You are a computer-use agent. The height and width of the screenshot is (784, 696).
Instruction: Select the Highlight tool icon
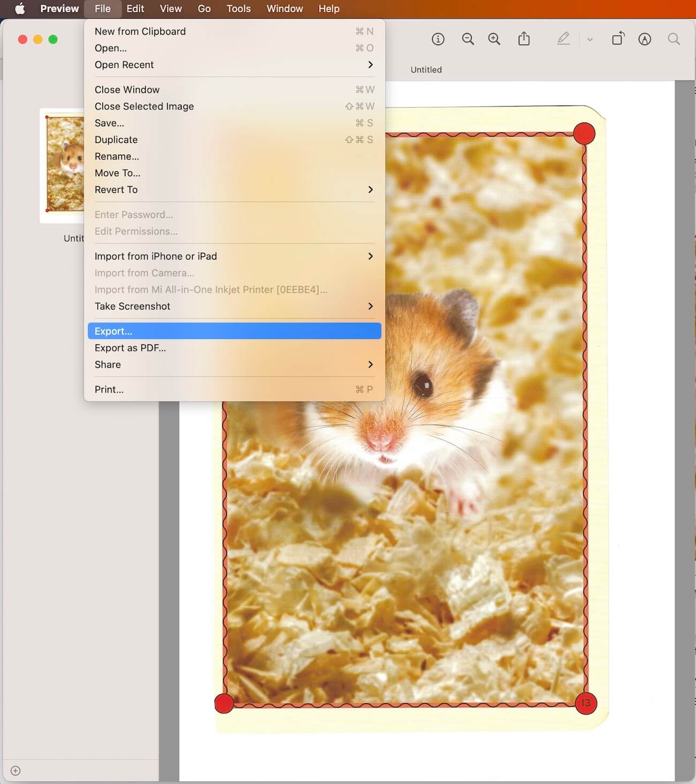click(x=645, y=39)
